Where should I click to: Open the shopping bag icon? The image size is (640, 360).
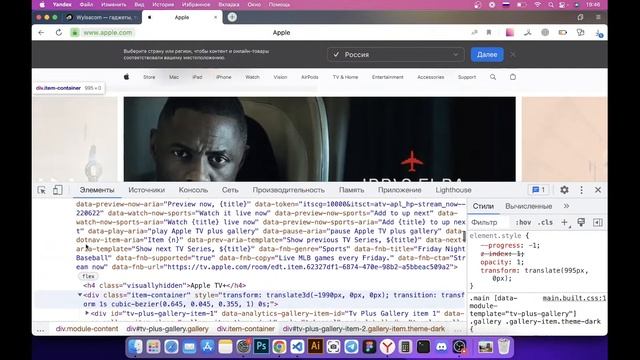coord(513,77)
